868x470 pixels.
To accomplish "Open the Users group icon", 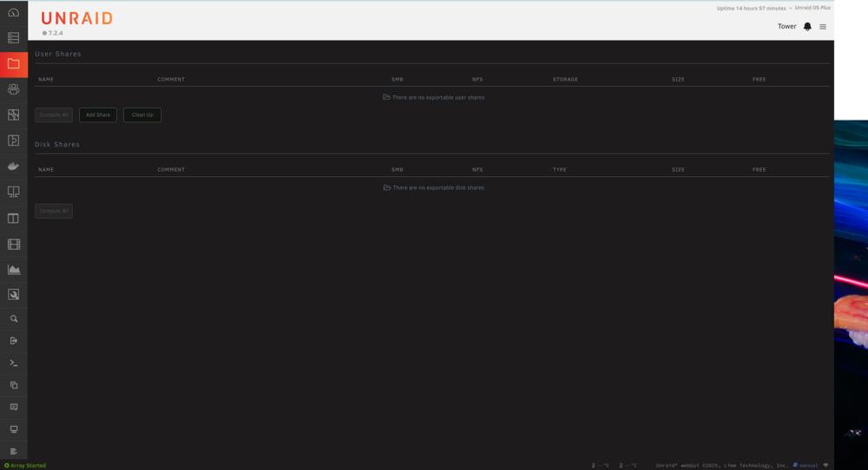I will pyautogui.click(x=13, y=89).
